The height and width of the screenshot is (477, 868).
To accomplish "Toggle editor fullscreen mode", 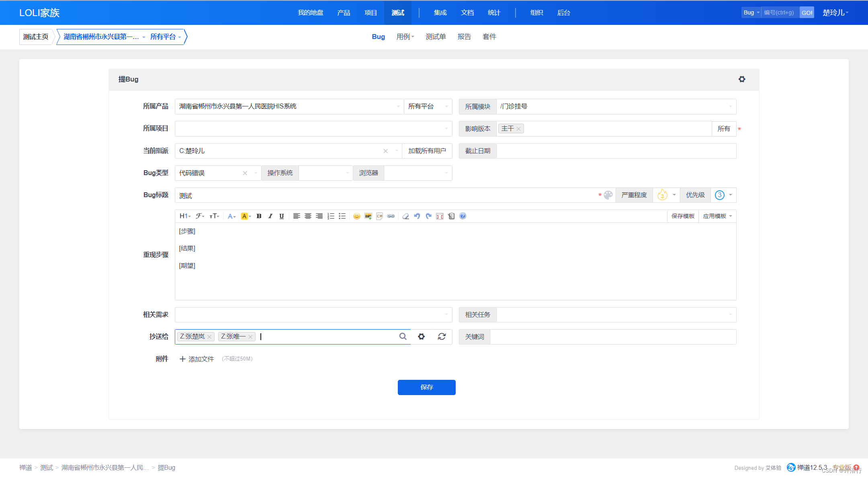I will click(x=440, y=216).
